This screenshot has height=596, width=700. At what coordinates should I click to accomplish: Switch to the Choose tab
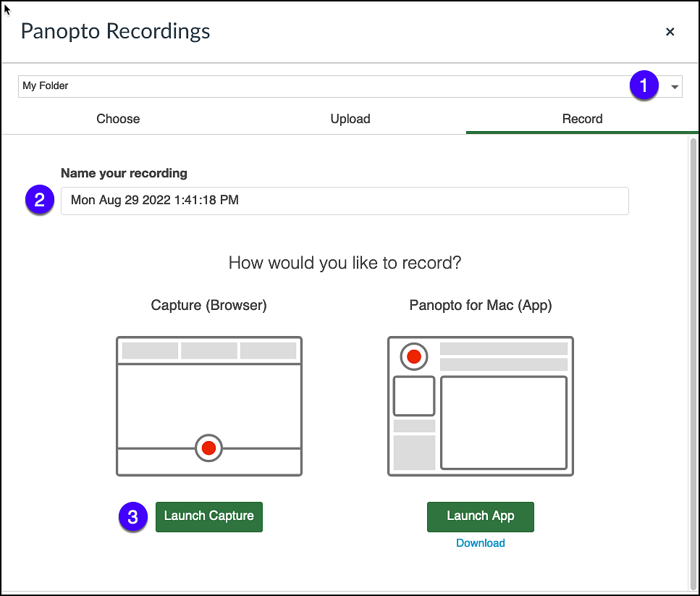(117, 119)
